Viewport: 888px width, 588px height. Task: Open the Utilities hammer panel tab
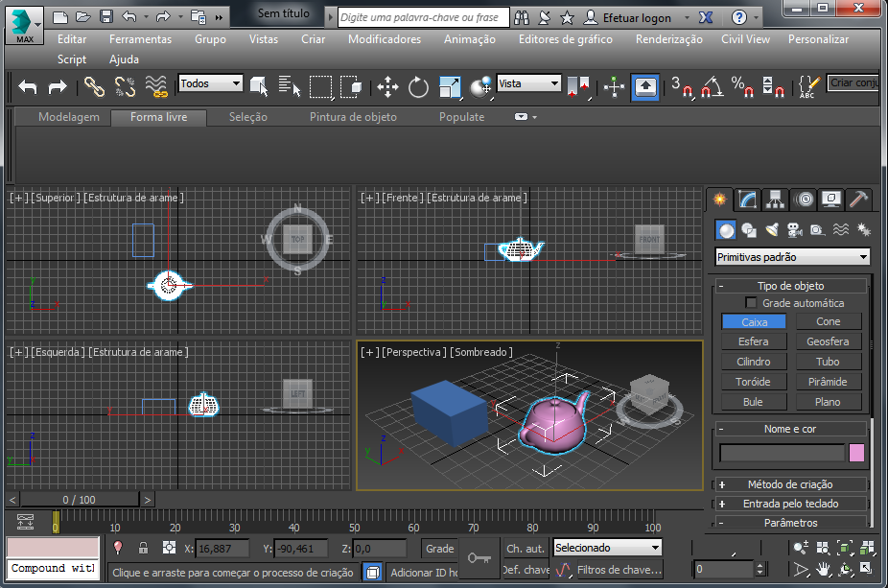860,199
